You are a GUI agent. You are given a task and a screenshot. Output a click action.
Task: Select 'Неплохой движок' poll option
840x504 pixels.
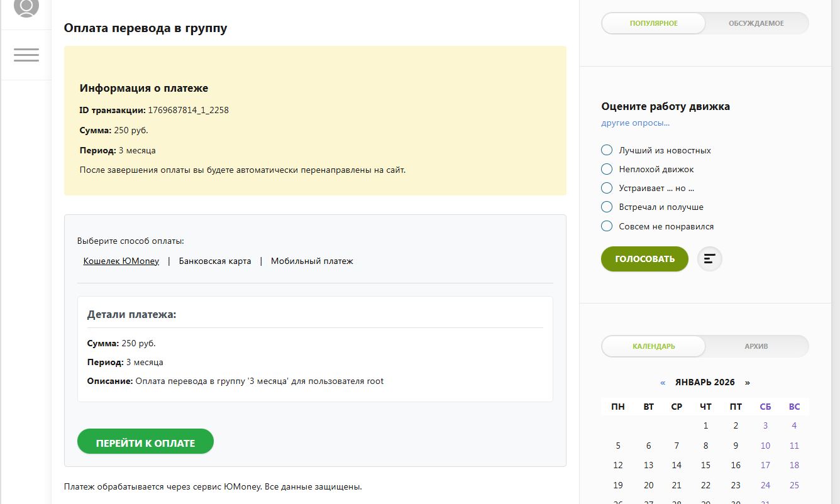[607, 169]
